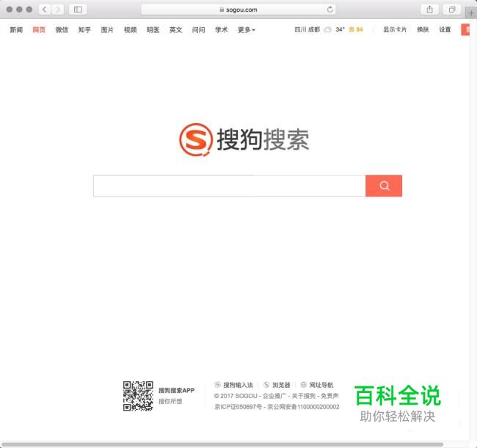Click the 京ICP证050897号 footer text

point(238,407)
